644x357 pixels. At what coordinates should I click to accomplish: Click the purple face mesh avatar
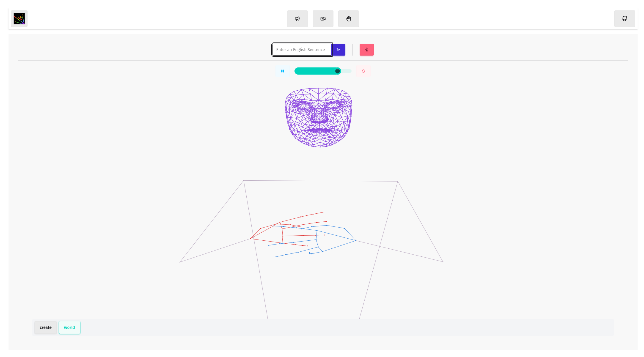pos(318,117)
